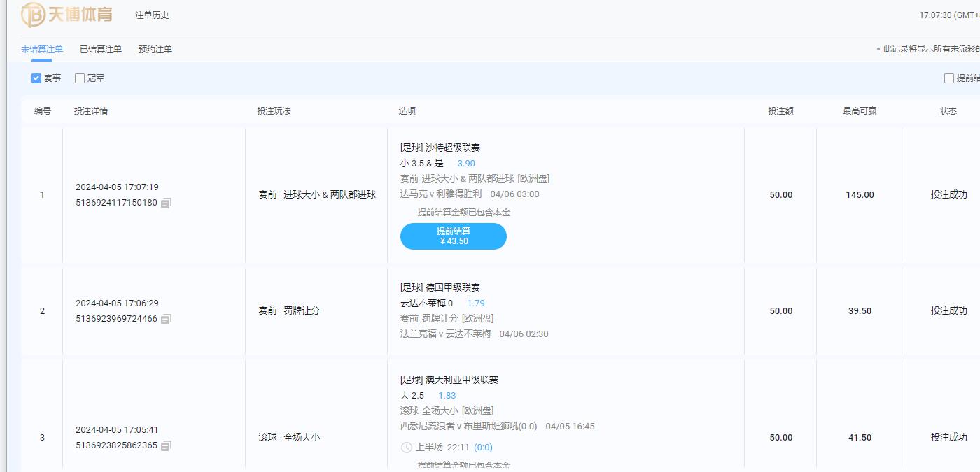
Task: Click [足球] 德国甲级联赛 league title
Action: click(x=440, y=287)
